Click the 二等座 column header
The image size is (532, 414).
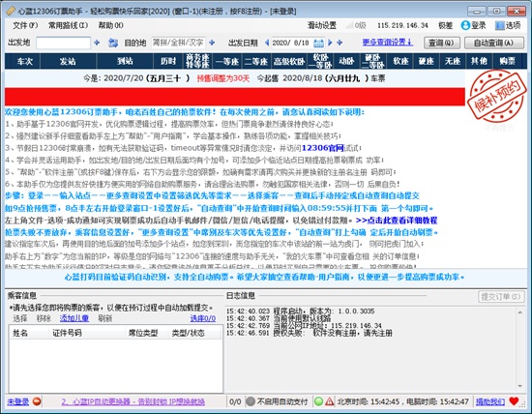(256, 61)
